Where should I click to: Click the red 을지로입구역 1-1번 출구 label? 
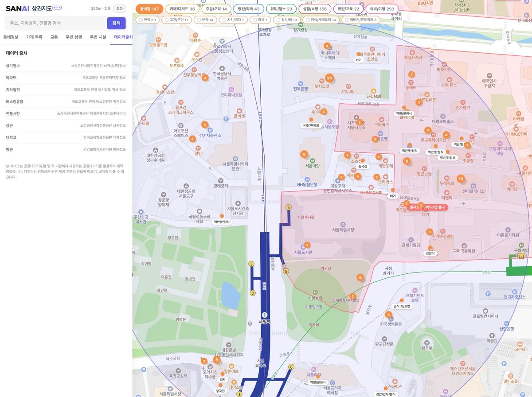click(427, 207)
